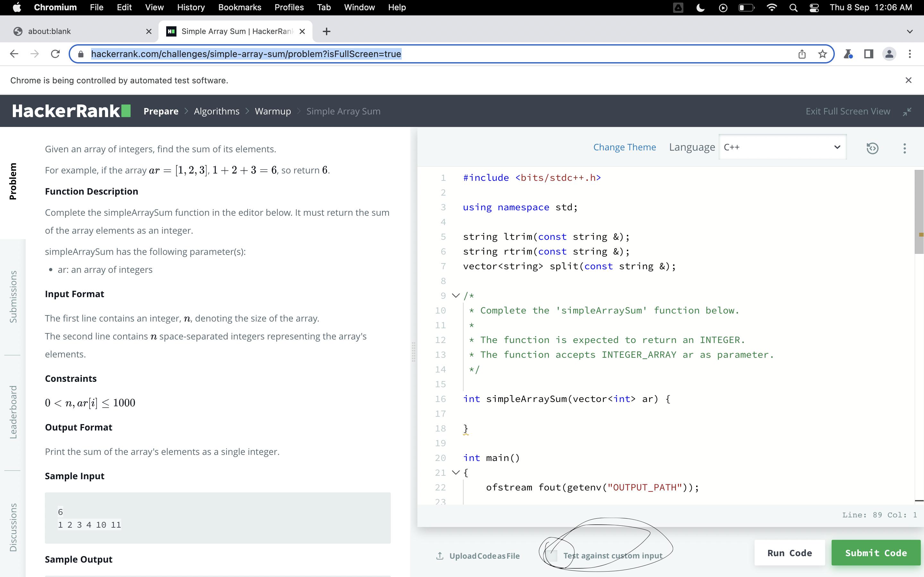Open the Language C++ dropdown
This screenshot has width=924, height=577.
pyautogui.click(x=782, y=147)
